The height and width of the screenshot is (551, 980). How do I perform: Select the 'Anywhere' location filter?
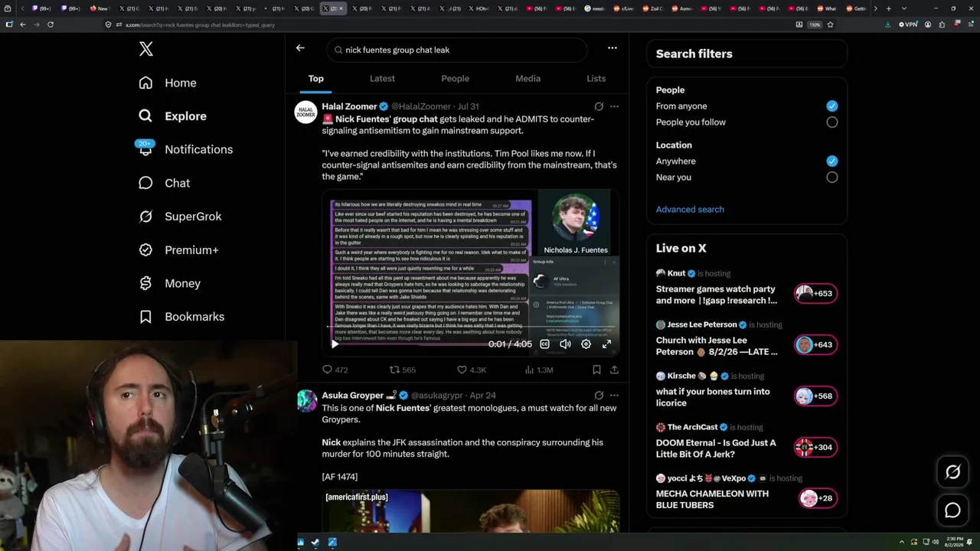click(832, 161)
